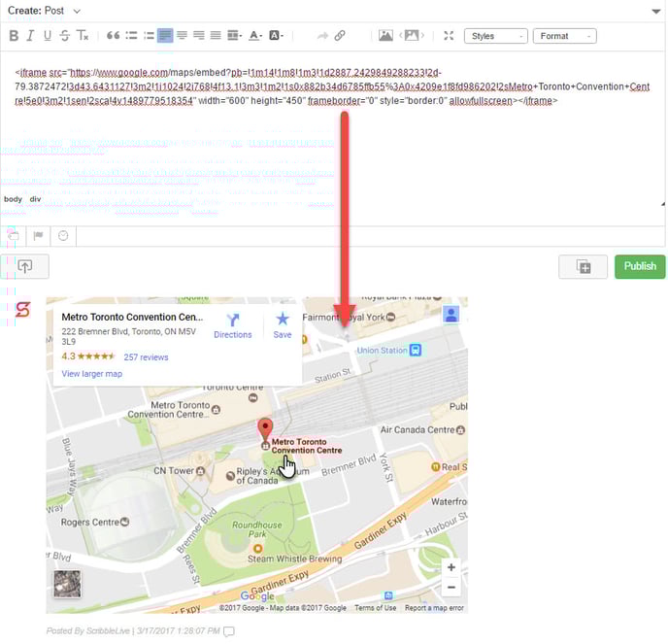Screen dimensions: 668x644
Task: Insert numbered list
Action: (x=149, y=35)
